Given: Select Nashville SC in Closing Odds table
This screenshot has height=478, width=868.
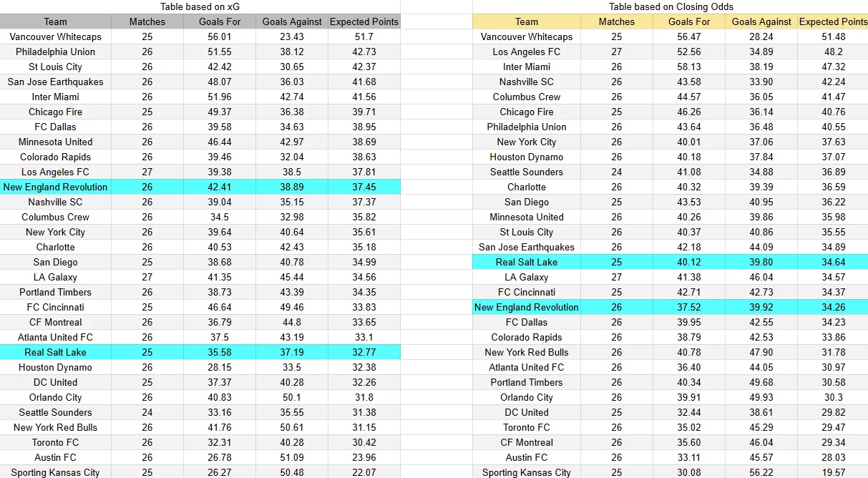Looking at the screenshot, I should [527, 82].
